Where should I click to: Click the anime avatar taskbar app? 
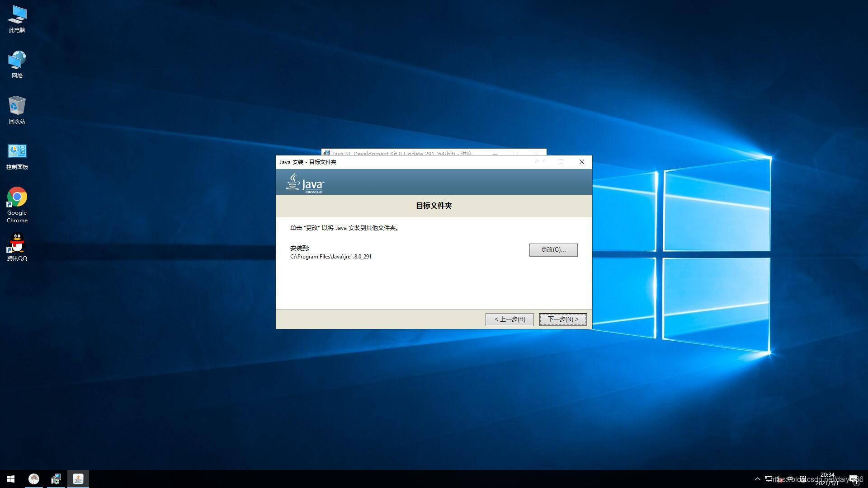[34, 479]
